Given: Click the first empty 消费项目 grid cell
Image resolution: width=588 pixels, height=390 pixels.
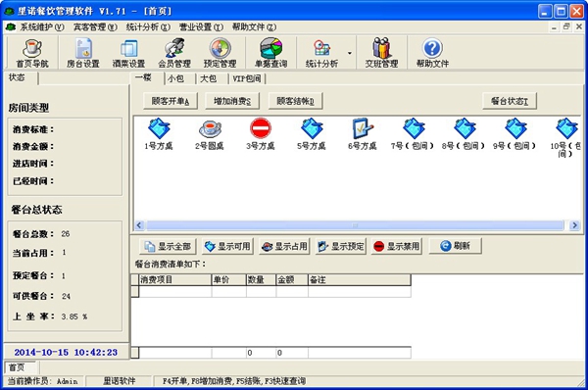Looking at the screenshot, I should 174,292.
